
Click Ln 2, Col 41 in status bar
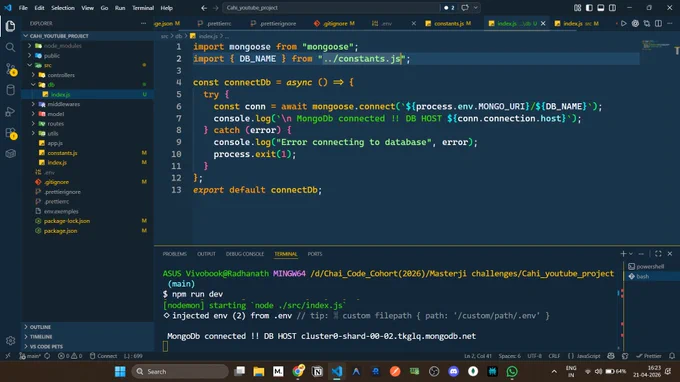tap(477, 356)
